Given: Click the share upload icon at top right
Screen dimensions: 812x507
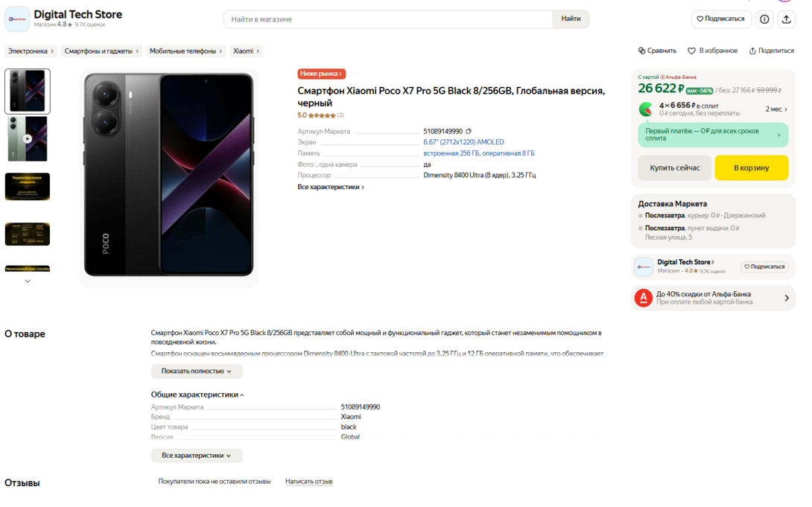Looking at the screenshot, I should (x=786, y=19).
